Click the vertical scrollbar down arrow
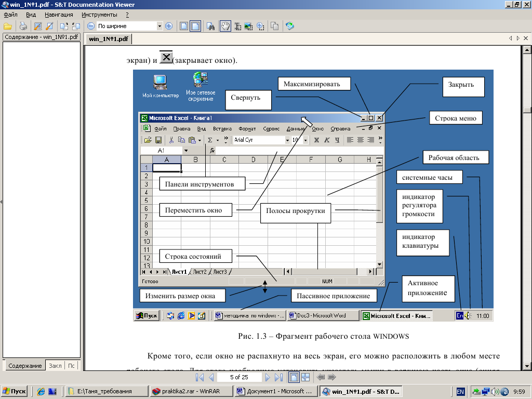This screenshot has height=399, width=532. 527,366
